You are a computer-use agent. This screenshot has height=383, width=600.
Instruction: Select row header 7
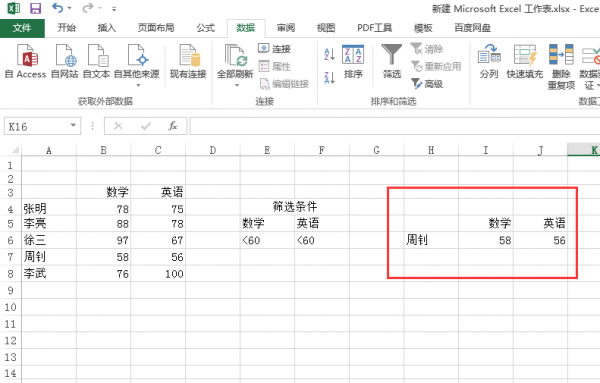point(11,257)
